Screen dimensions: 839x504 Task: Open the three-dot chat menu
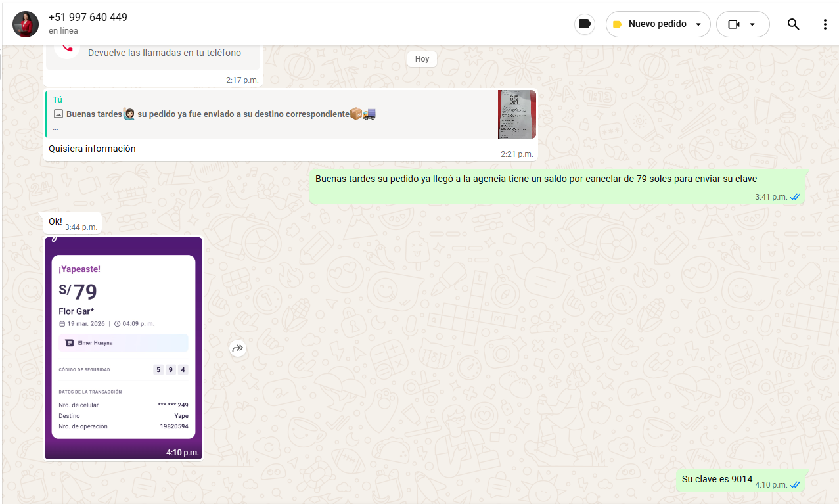click(825, 24)
